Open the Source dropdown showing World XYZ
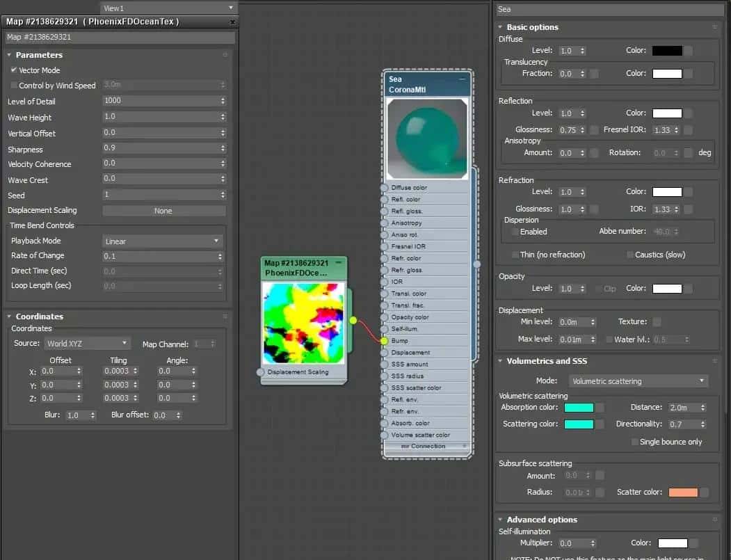 (87, 343)
